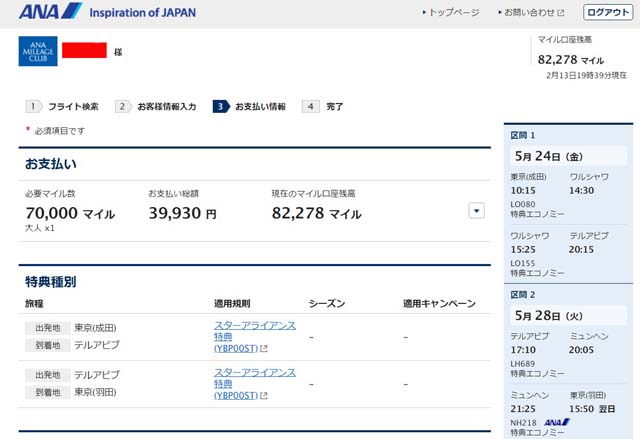Click external link icon after first YBP00ST
This screenshot has height=439, width=640.
(263, 350)
